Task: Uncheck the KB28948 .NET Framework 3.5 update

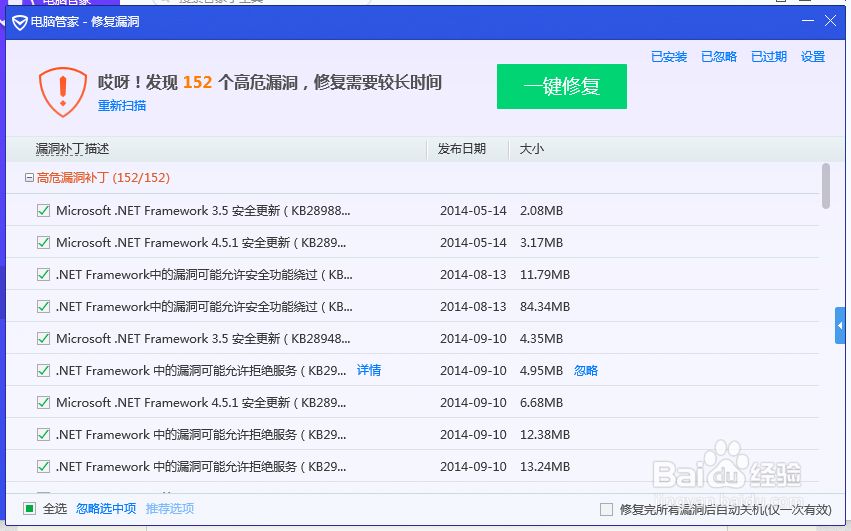Action: pyautogui.click(x=43, y=339)
